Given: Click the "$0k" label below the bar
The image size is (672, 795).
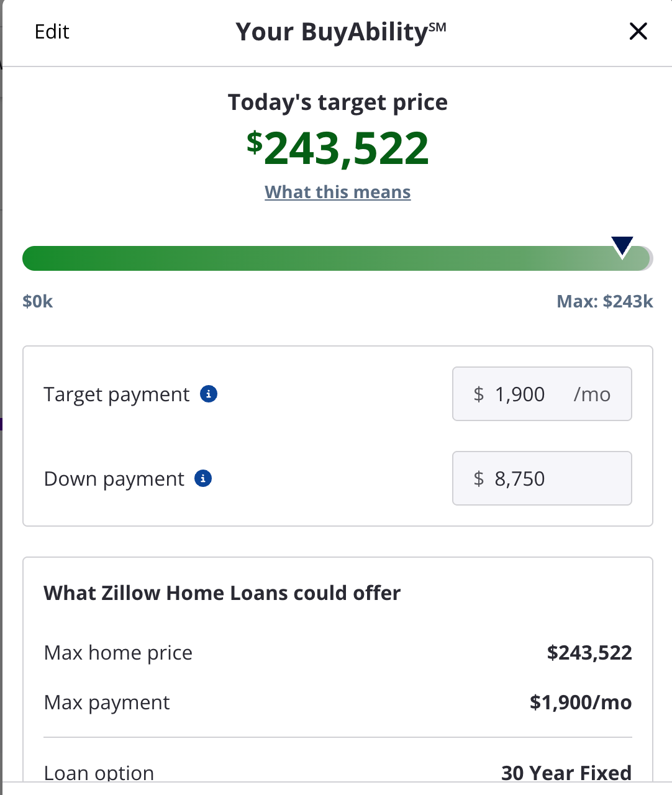Looking at the screenshot, I should (37, 301).
